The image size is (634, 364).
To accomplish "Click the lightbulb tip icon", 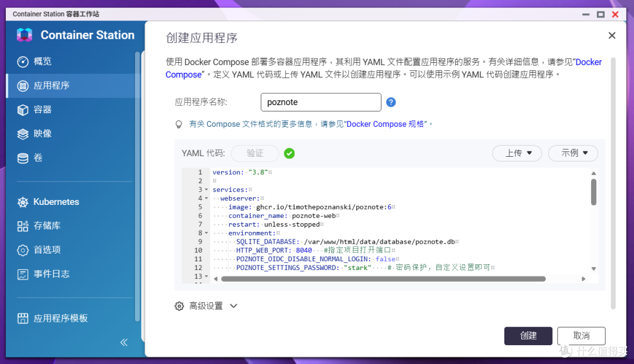I will tap(178, 124).
